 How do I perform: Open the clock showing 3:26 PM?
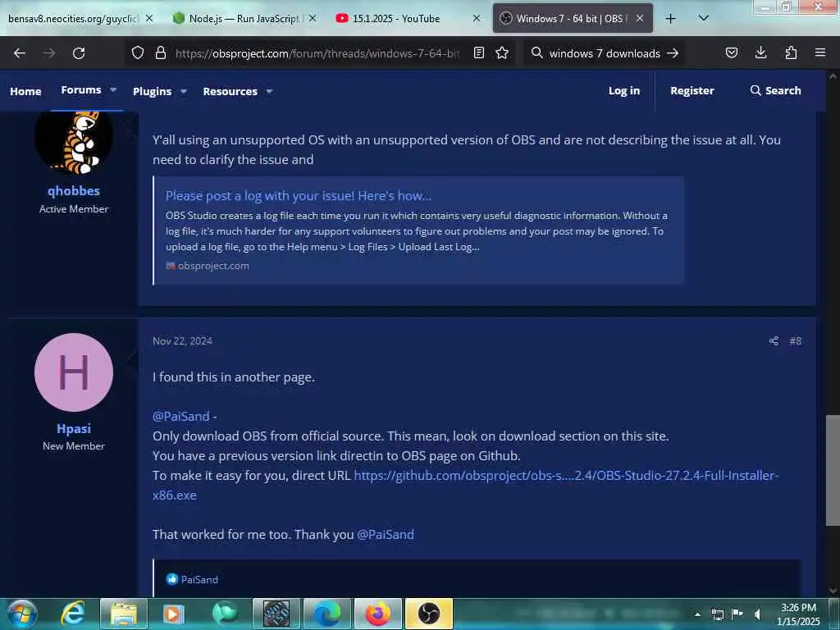[798, 614]
